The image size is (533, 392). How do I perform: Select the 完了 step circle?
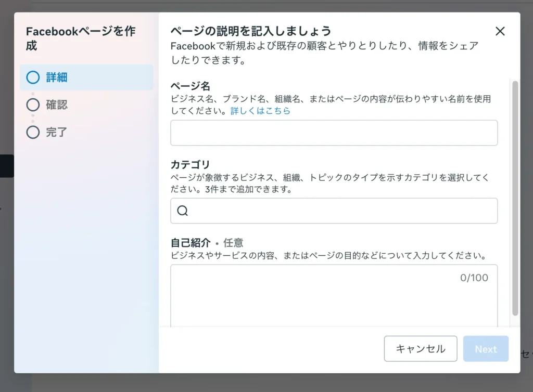(x=33, y=132)
